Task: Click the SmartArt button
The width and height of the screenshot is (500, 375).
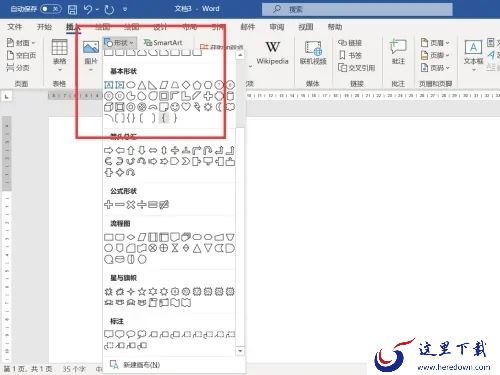Action: tap(163, 43)
